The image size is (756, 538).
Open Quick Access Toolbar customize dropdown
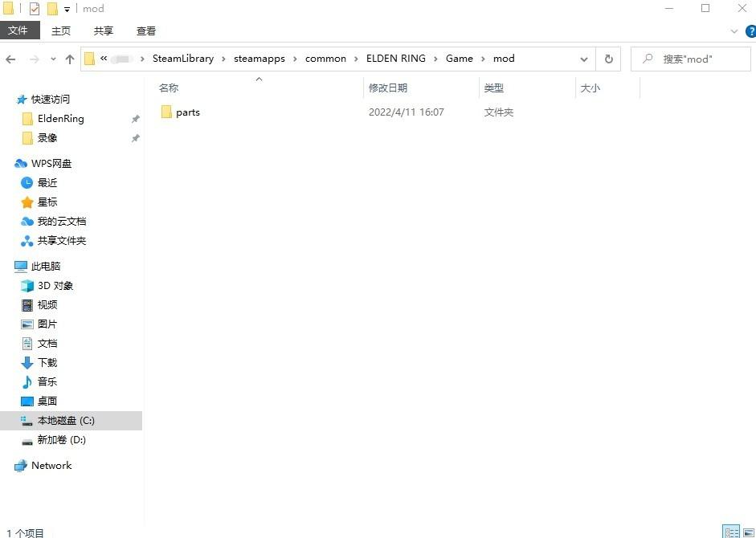66,9
